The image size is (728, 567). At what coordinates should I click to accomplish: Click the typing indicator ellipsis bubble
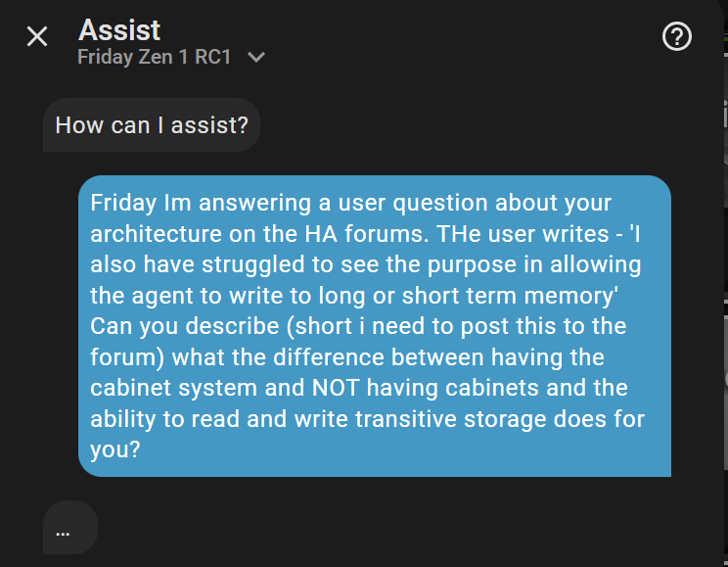(69, 528)
